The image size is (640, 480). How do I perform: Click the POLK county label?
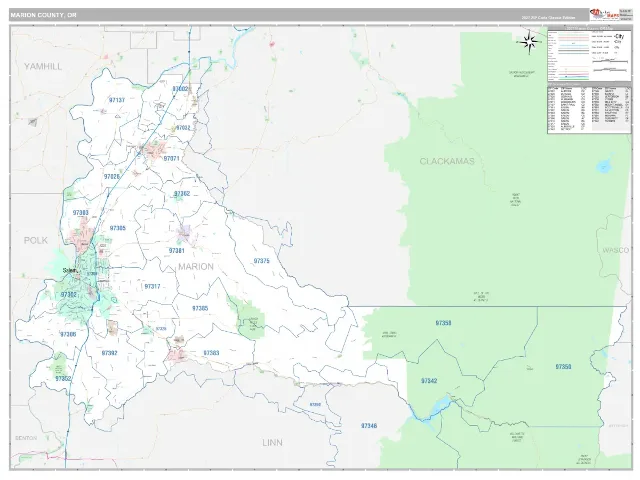[x=36, y=240]
